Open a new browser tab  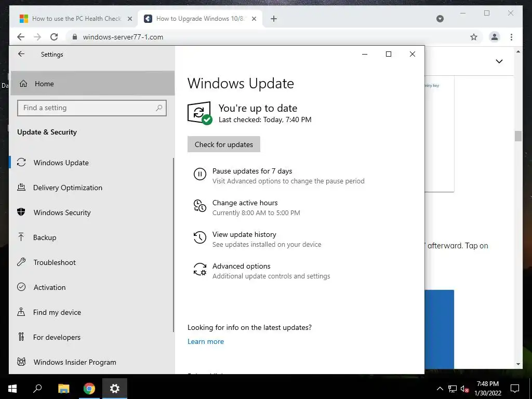[x=274, y=19]
